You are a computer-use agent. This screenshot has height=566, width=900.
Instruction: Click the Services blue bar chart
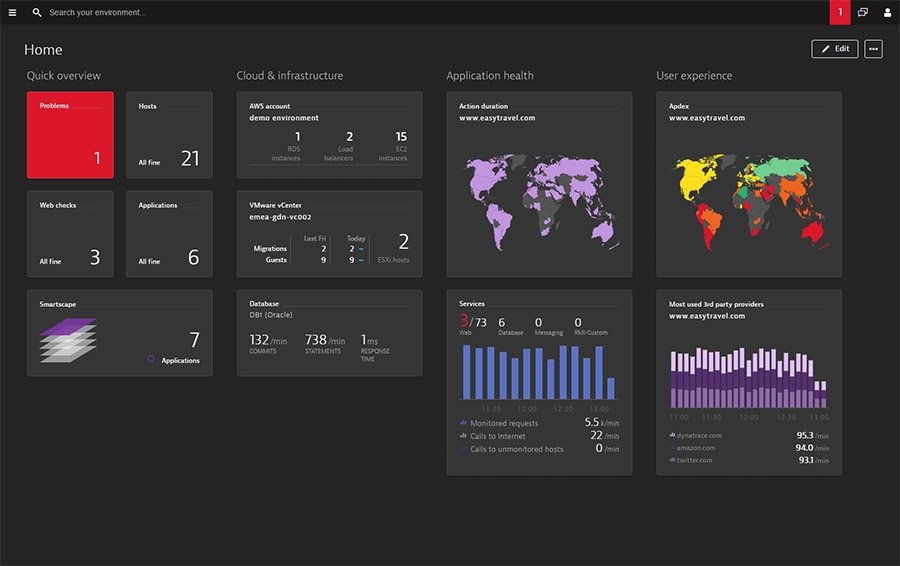point(538,372)
